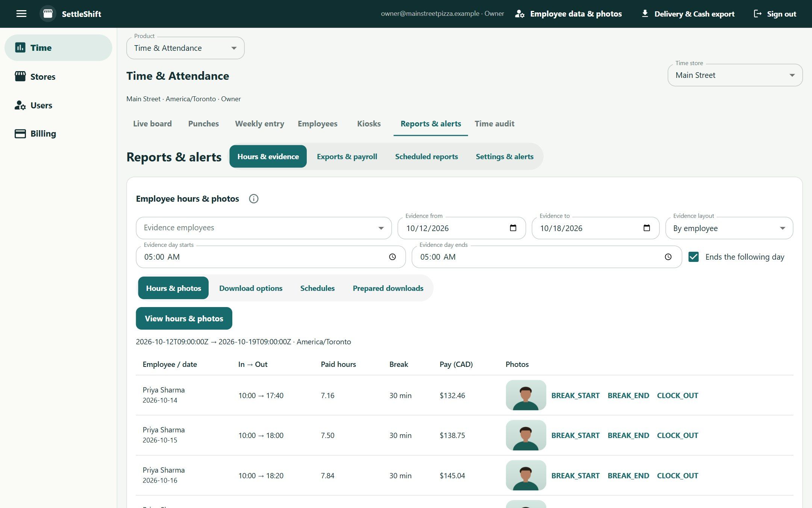The width and height of the screenshot is (812, 508).
Task: Open the Weekly entry tab
Action: [x=259, y=124]
